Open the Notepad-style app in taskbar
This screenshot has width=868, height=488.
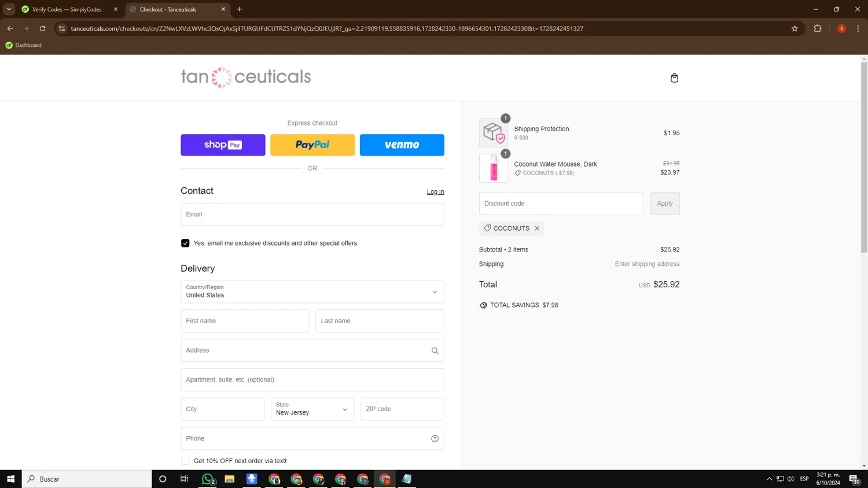(x=407, y=479)
